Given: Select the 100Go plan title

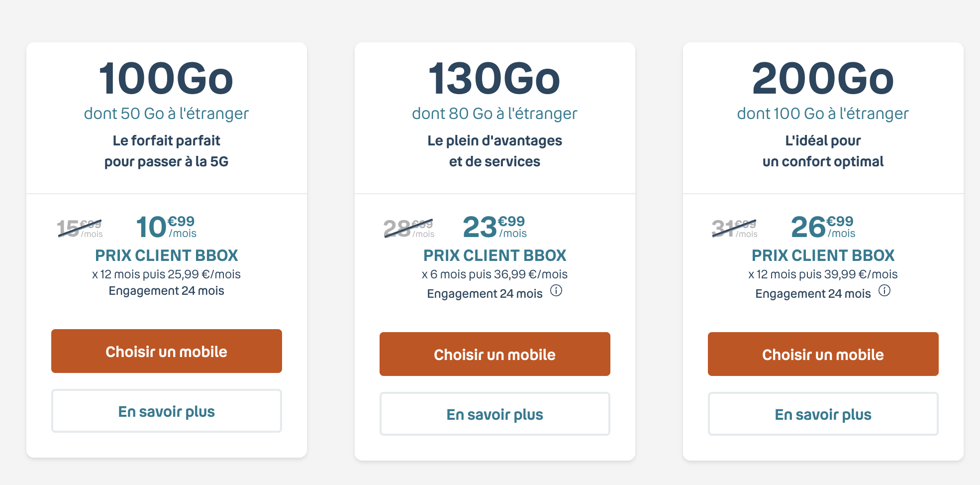Looking at the screenshot, I should tap(166, 78).
